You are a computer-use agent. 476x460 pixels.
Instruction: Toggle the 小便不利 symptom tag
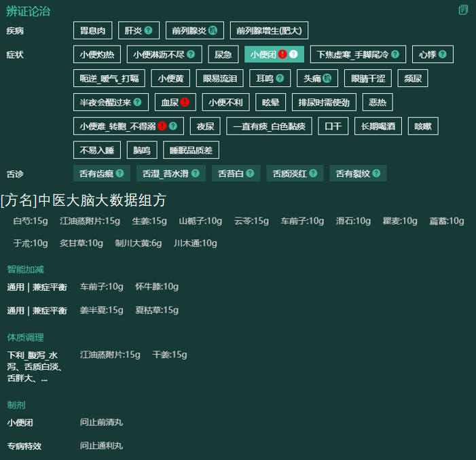pyautogui.click(x=225, y=102)
